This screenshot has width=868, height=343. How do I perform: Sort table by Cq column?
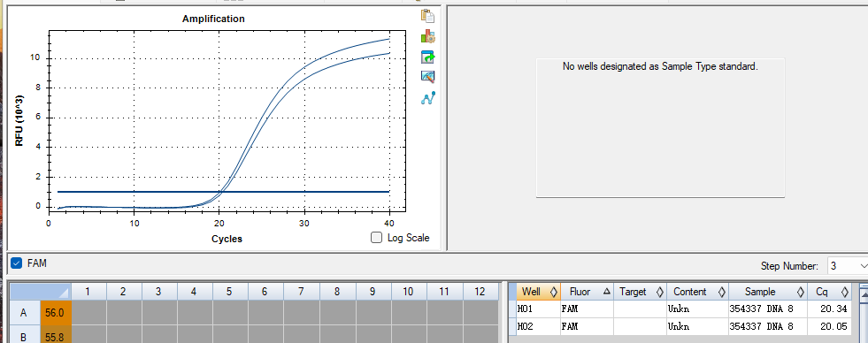(x=829, y=292)
